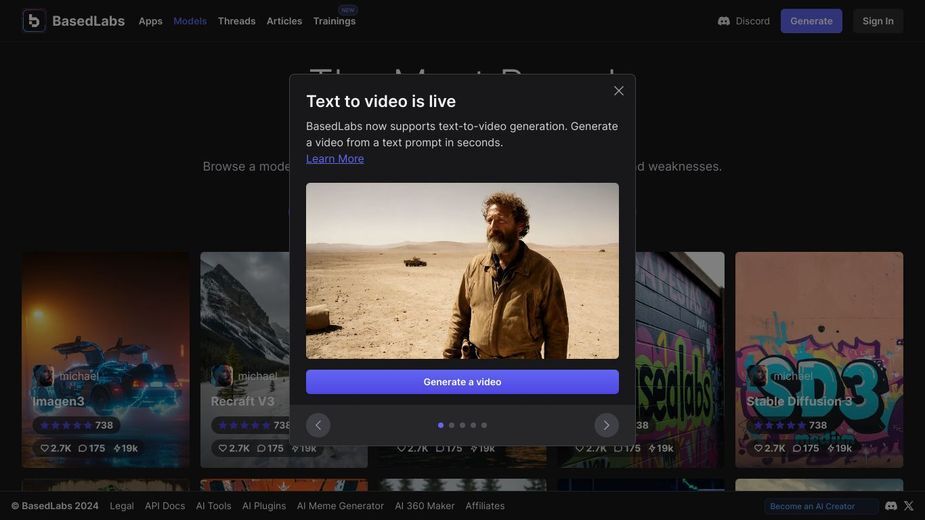Select the second carousel dot
Screen dimensions: 925x520
click(451, 425)
